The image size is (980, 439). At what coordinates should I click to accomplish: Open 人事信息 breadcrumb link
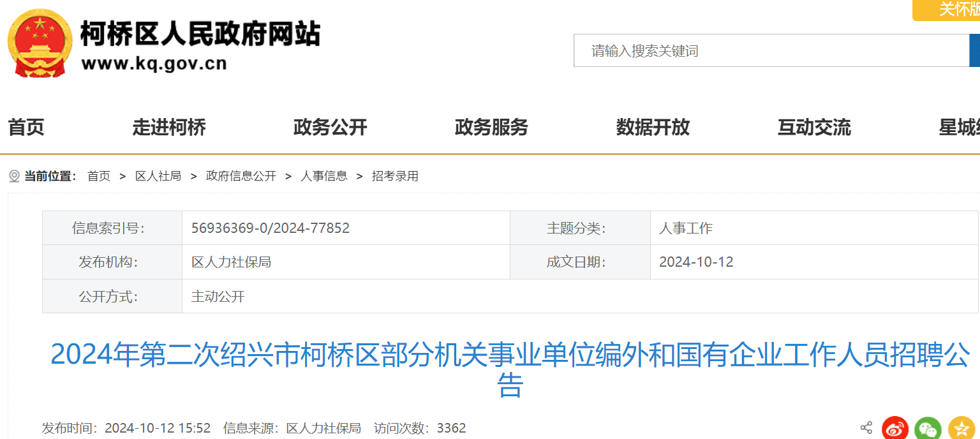(324, 176)
